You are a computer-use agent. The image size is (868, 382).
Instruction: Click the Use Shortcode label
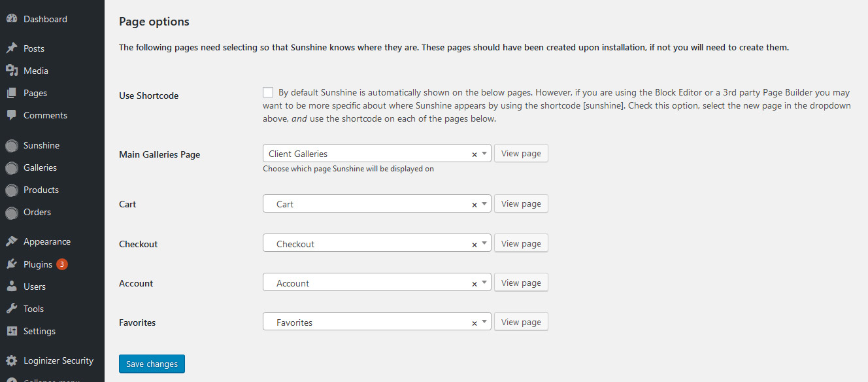pyautogui.click(x=148, y=95)
